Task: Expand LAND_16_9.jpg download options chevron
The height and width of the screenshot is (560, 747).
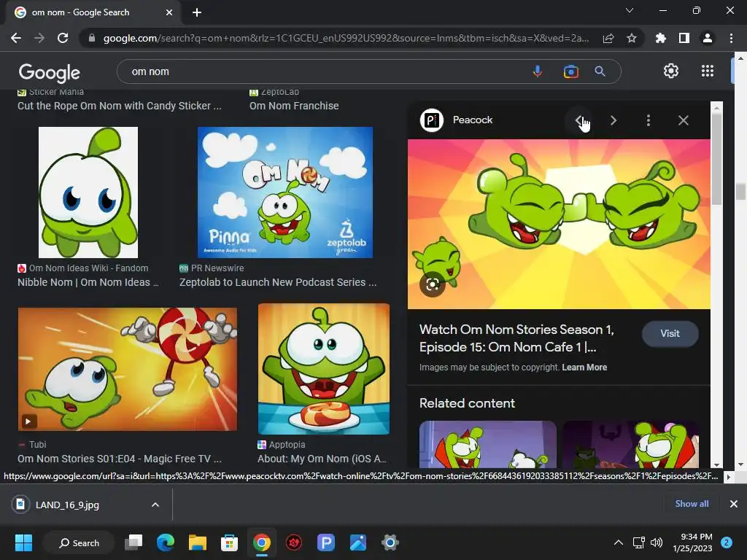Action: click(155, 505)
